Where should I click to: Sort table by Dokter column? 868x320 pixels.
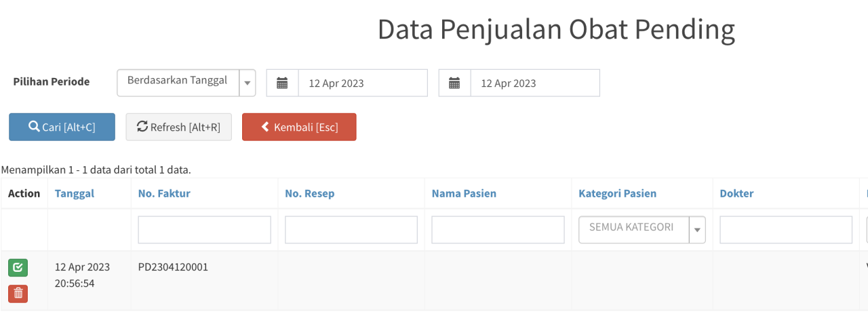point(736,193)
